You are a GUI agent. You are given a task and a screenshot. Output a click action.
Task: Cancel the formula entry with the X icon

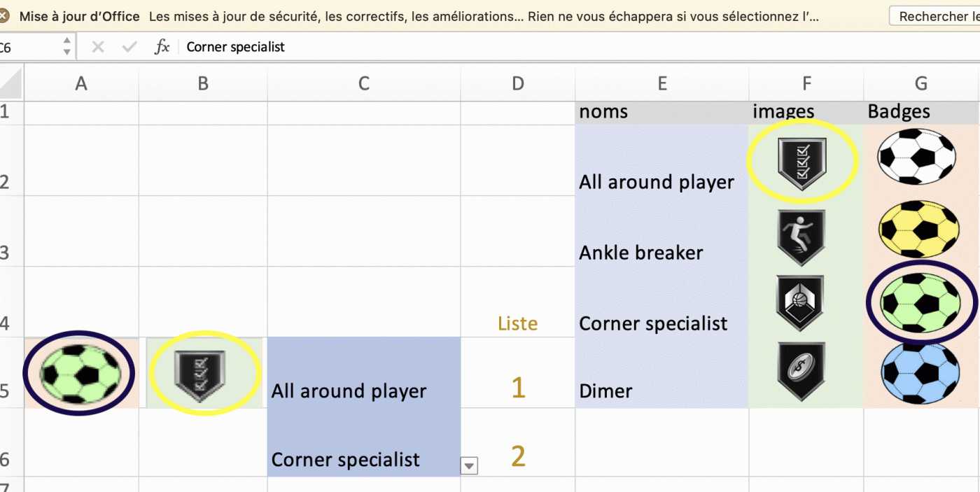(98, 47)
